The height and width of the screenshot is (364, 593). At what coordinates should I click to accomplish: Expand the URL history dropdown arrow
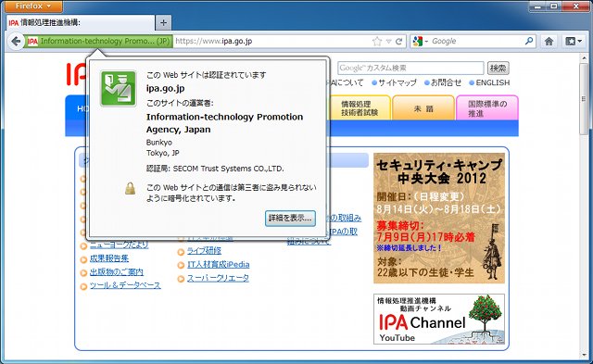tap(388, 41)
